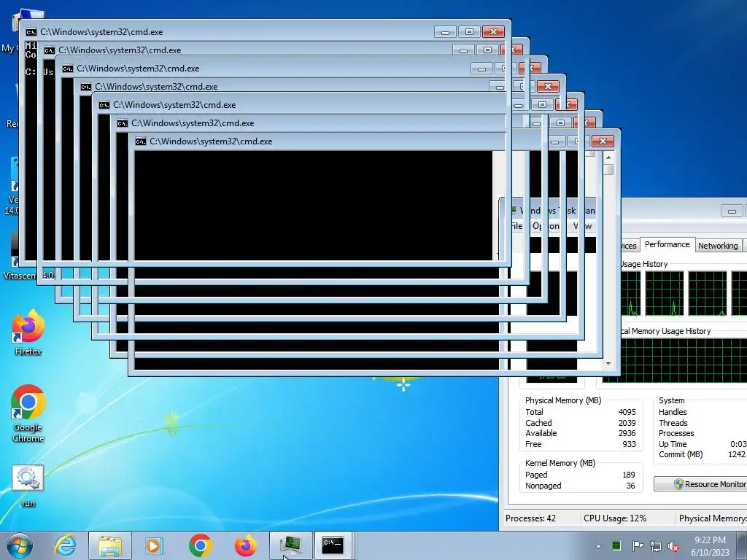Click the Chrome icon on the taskbar
The image size is (747, 560).
pyautogui.click(x=200, y=545)
